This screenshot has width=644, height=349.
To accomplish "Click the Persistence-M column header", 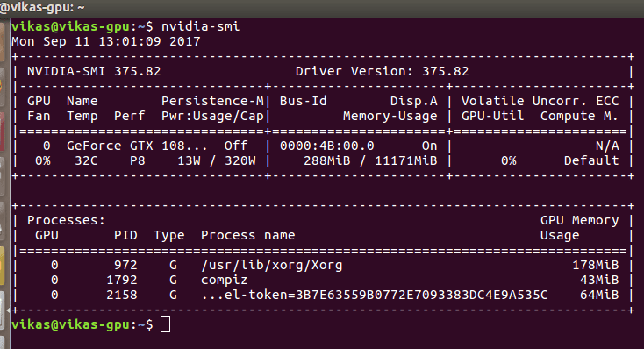I will [x=212, y=101].
